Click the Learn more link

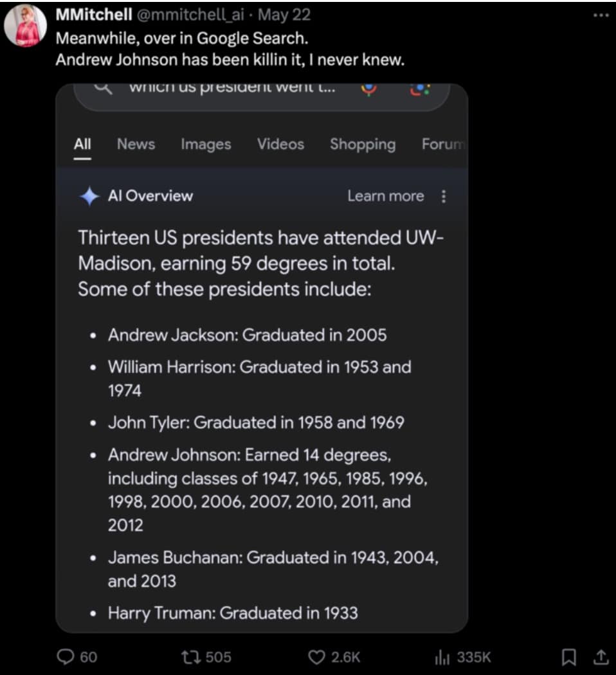click(x=386, y=196)
